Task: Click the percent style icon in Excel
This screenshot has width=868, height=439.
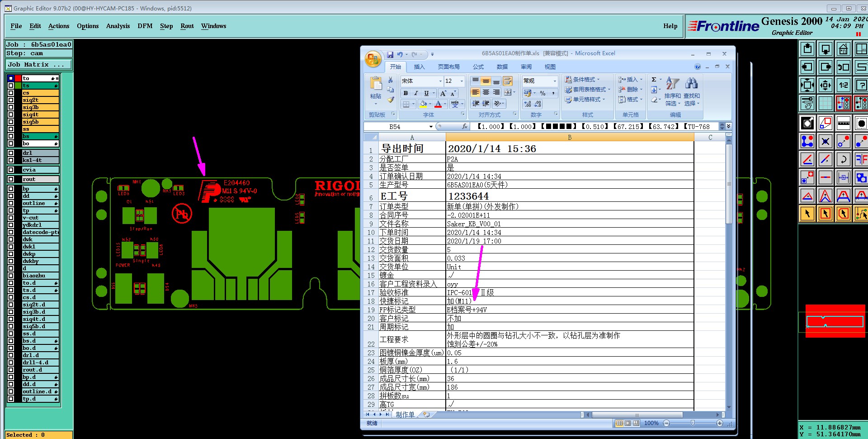Action: (542, 93)
